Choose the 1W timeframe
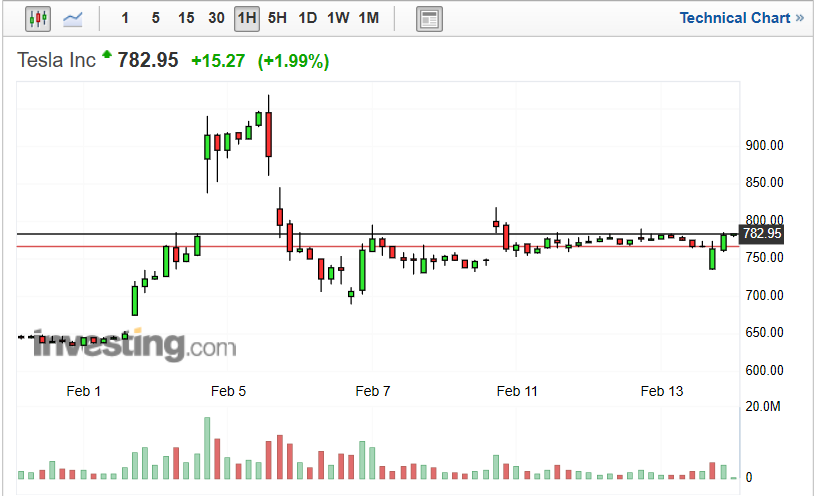This screenshot has height=496, width=815. [338, 18]
